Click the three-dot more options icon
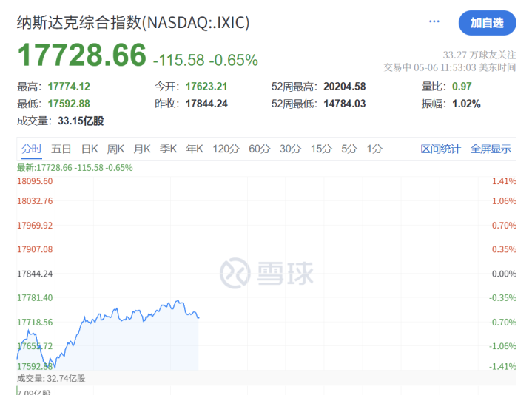Viewport: 532px width, 395px height. click(x=434, y=22)
